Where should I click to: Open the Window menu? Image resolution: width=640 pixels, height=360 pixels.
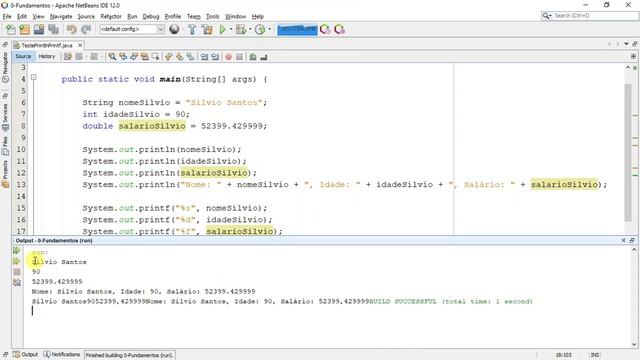[x=236, y=16]
